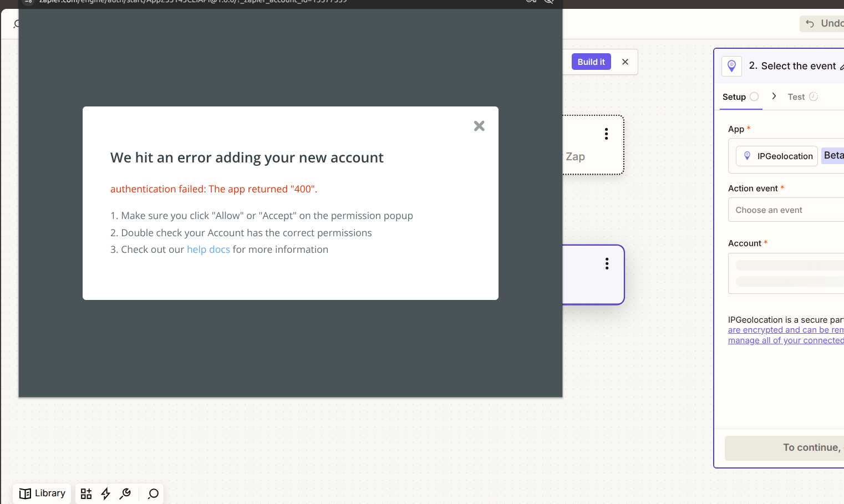Viewport: 844px width, 504px height.
Task: Click the lightning bolt icon
Action: (105, 493)
